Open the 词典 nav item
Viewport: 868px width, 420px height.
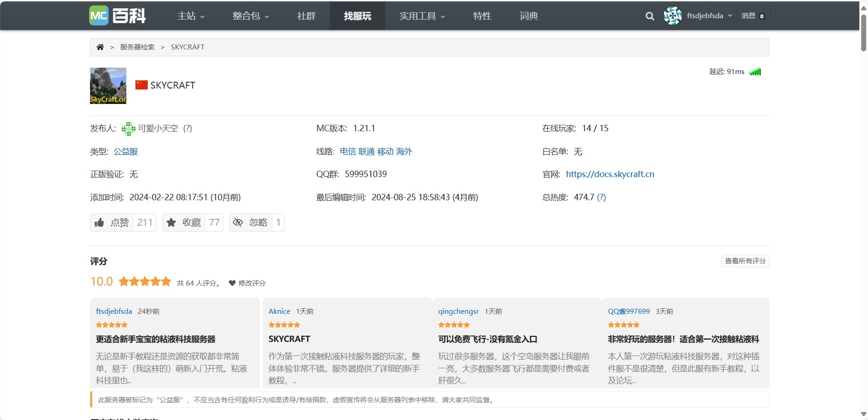coord(529,16)
